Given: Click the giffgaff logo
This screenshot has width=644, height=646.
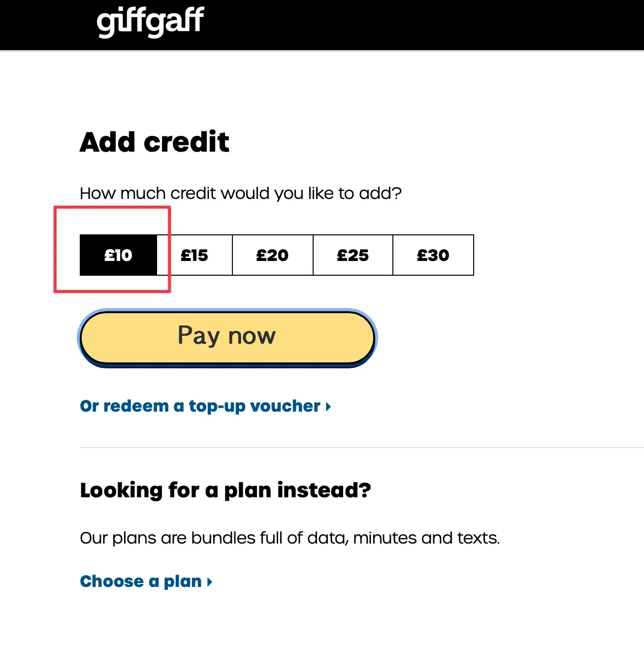Looking at the screenshot, I should click(150, 22).
